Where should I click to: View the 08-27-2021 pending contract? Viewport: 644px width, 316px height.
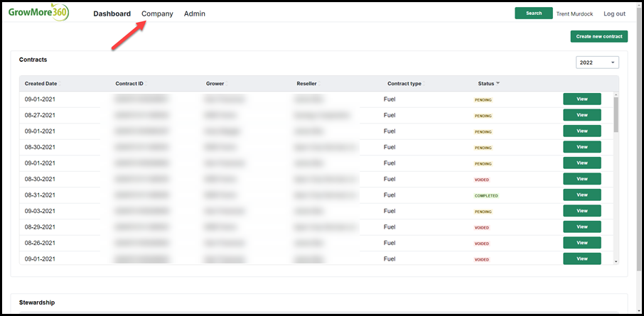pos(582,115)
